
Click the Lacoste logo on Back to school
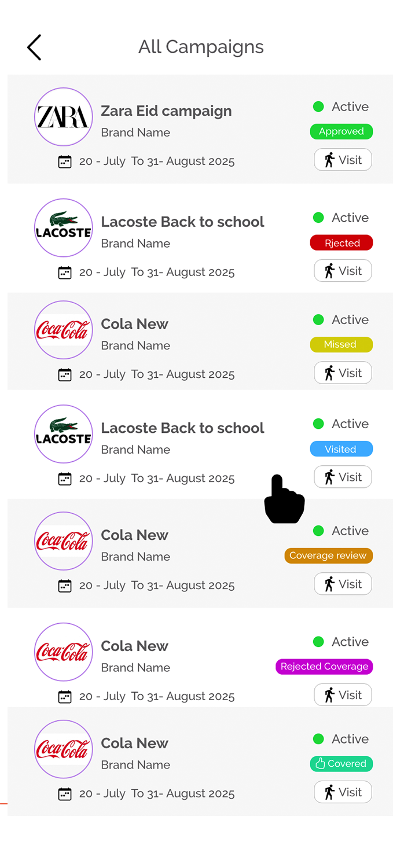pyautogui.click(x=64, y=227)
